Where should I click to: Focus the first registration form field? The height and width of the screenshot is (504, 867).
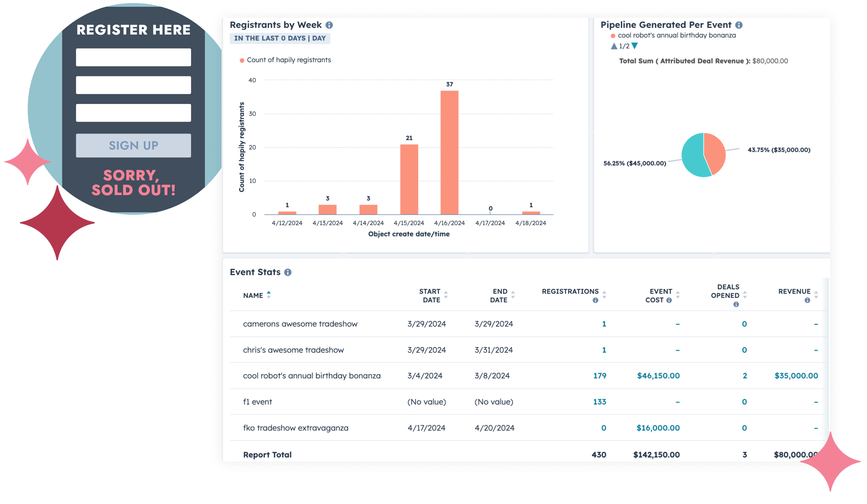pyautogui.click(x=134, y=57)
